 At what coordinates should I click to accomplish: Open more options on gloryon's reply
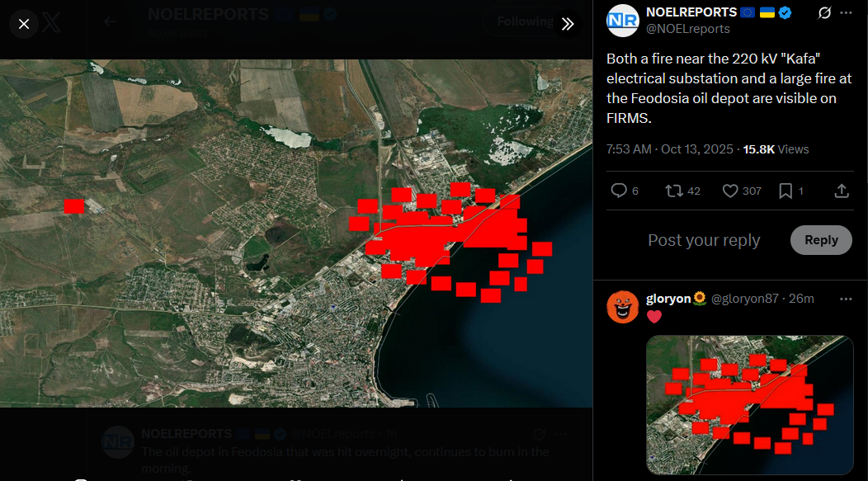846,299
